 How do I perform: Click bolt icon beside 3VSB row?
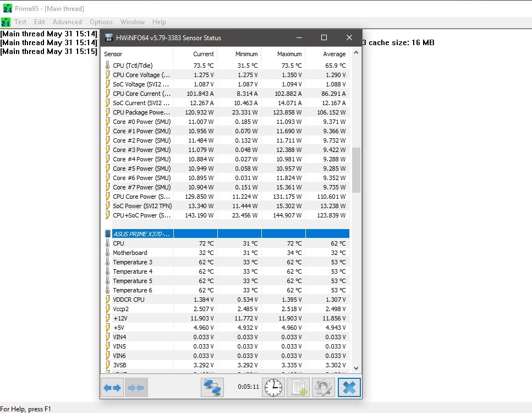[x=107, y=365]
